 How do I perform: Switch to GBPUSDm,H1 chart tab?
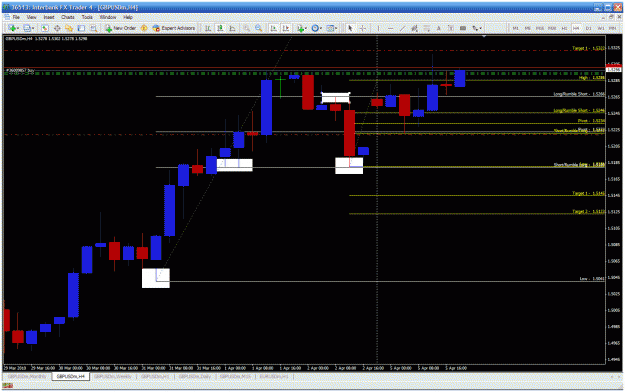click(x=155, y=376)
